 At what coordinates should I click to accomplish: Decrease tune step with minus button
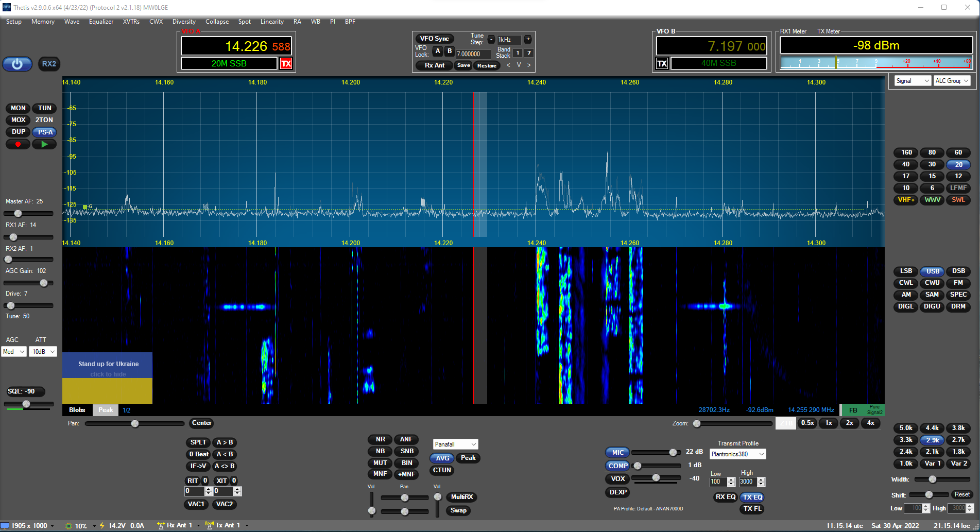coord(491,39)
